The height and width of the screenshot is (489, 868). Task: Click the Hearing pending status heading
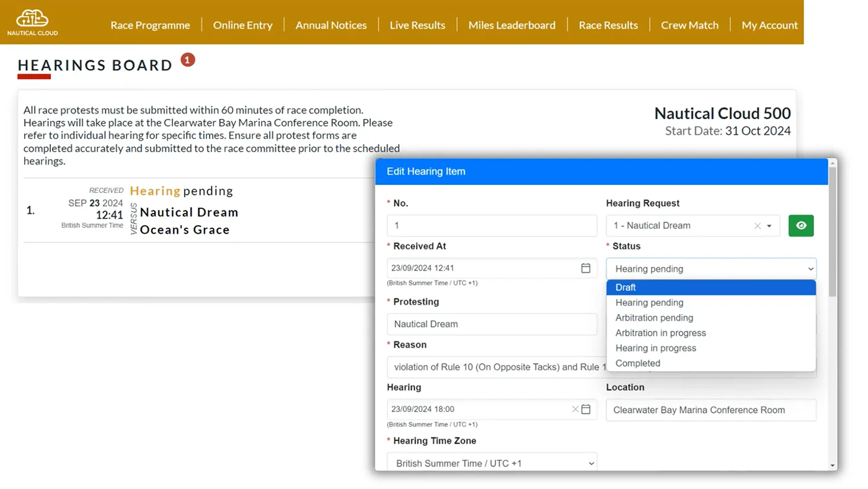tap(182, 191)
